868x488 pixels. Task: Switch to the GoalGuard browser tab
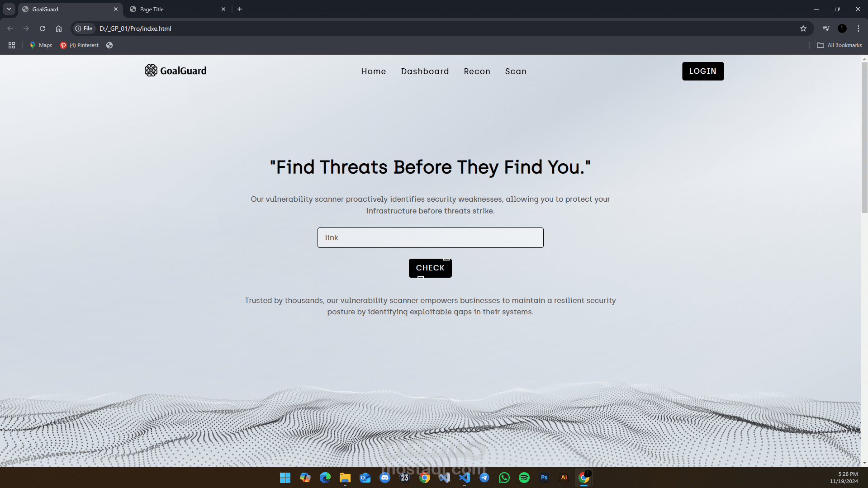click(70, 9)
